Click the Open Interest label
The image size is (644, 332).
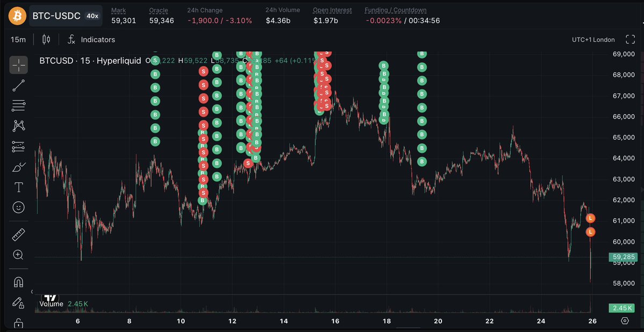coord(332,10)
